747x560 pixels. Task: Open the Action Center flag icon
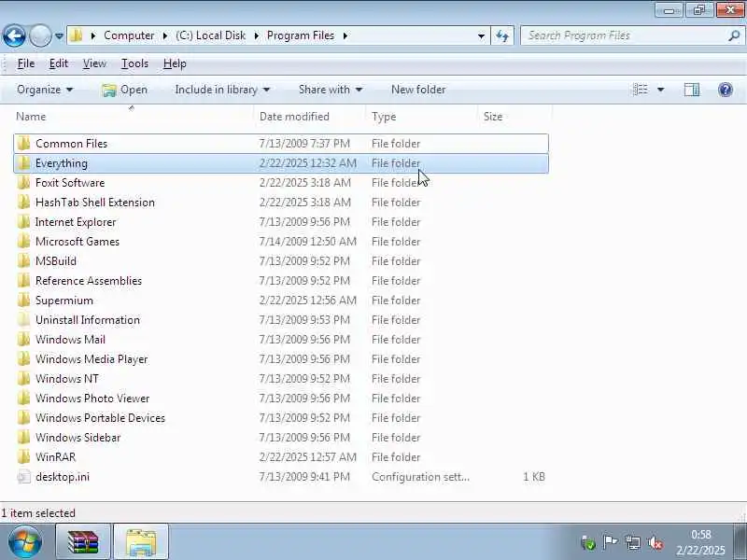(x=611, y=542)
